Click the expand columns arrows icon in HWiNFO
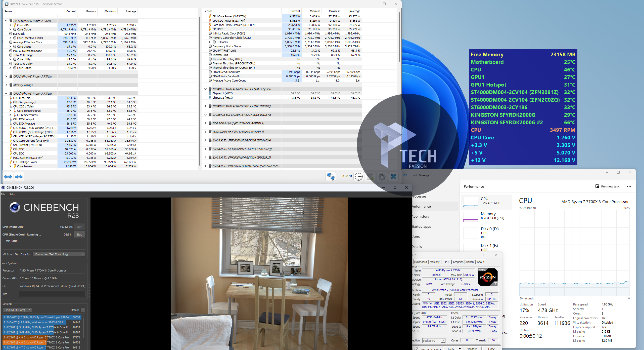 (x=8, y=177)
